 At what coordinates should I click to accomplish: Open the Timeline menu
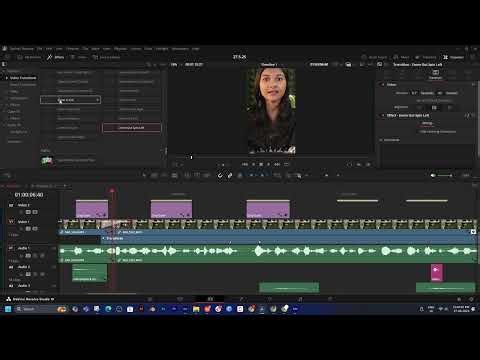click(x=72, y=49)
